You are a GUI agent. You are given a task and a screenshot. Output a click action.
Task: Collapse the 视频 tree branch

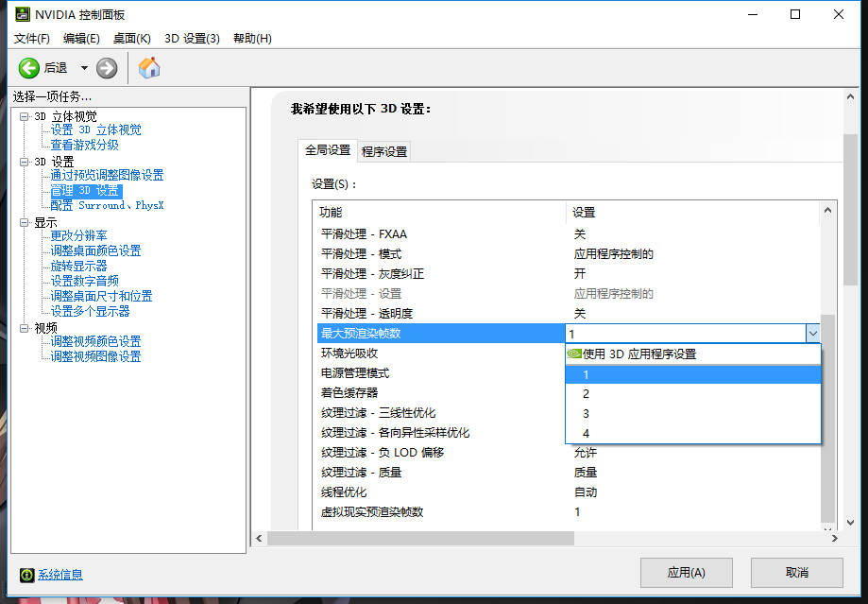(23, 326)
